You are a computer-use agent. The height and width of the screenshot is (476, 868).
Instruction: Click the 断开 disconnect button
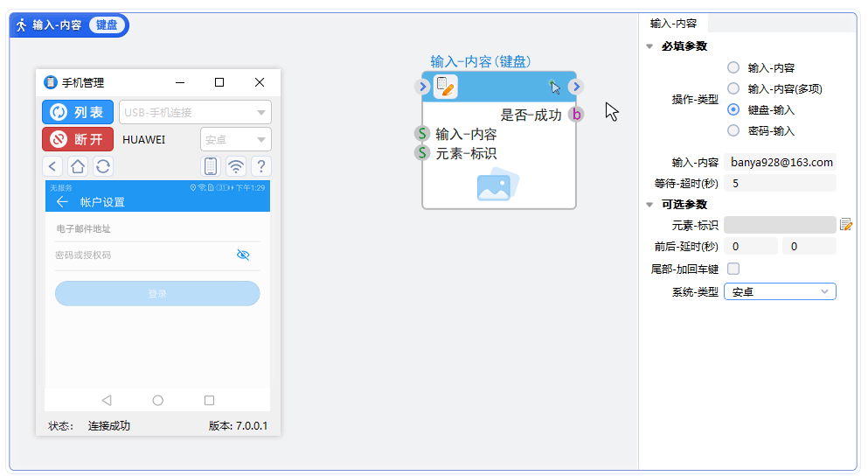(78, 139)
